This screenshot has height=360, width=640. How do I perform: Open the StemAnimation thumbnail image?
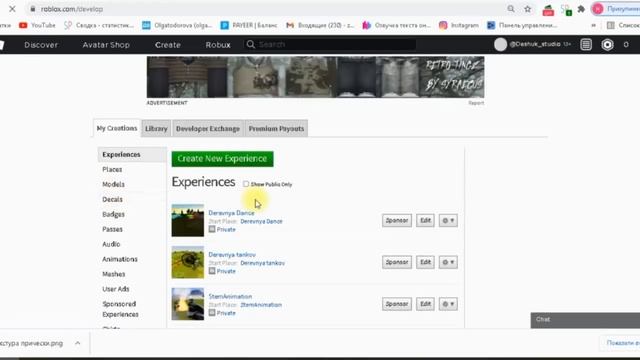click(188, 304)
